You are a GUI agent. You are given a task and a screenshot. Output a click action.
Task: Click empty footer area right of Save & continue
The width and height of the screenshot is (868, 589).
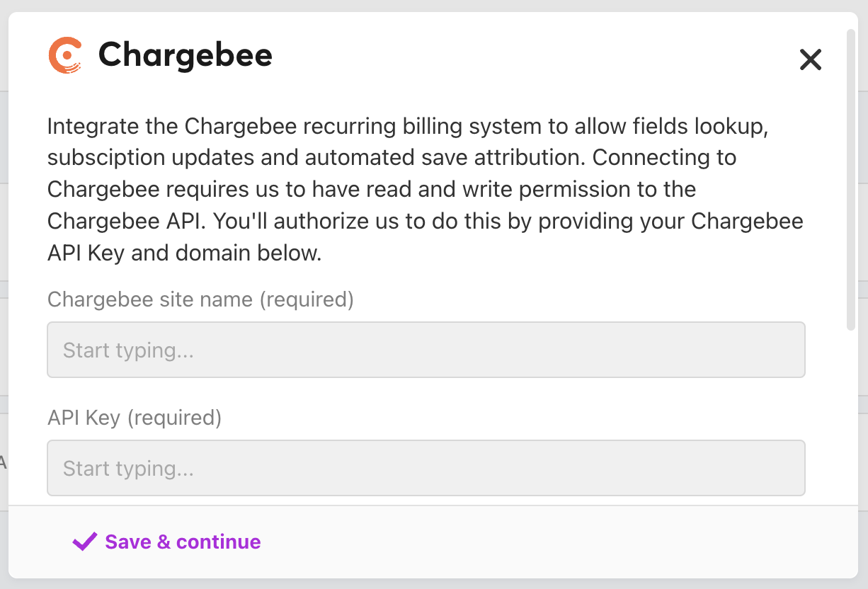566,542
